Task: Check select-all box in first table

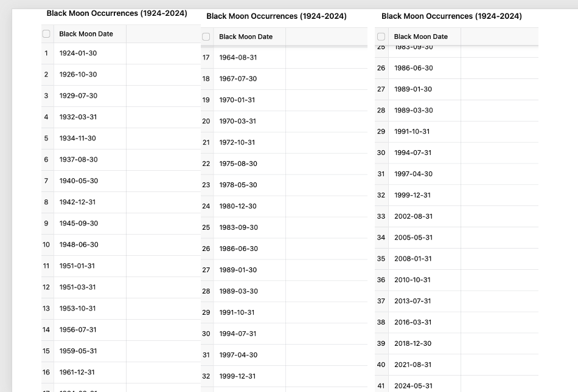Action: [x=46, y=34]
